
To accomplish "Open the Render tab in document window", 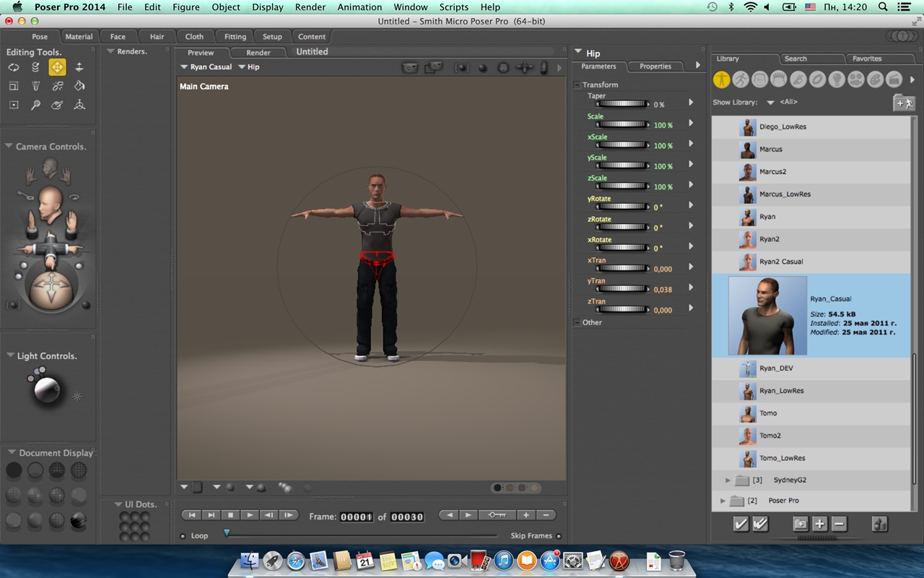I will tap(258, 53).
